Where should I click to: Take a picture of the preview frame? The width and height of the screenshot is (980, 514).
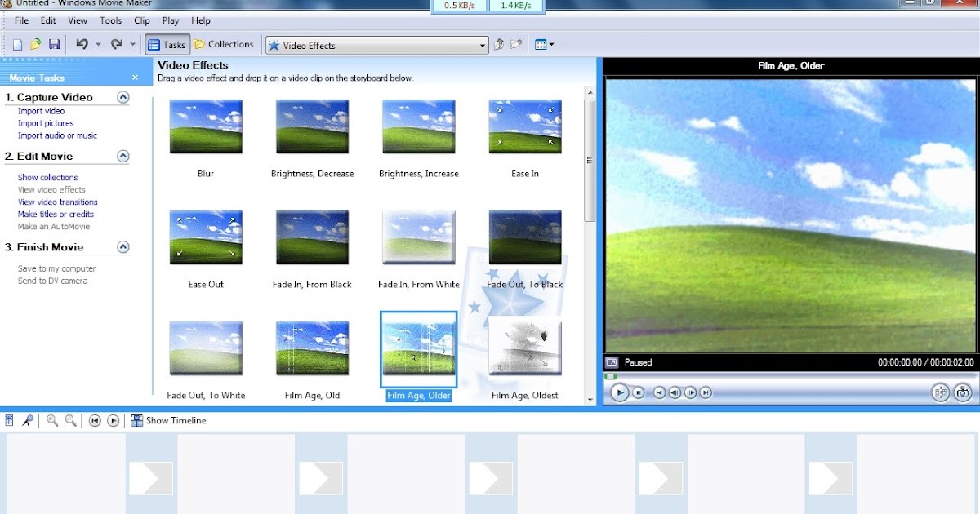(963, 392)
